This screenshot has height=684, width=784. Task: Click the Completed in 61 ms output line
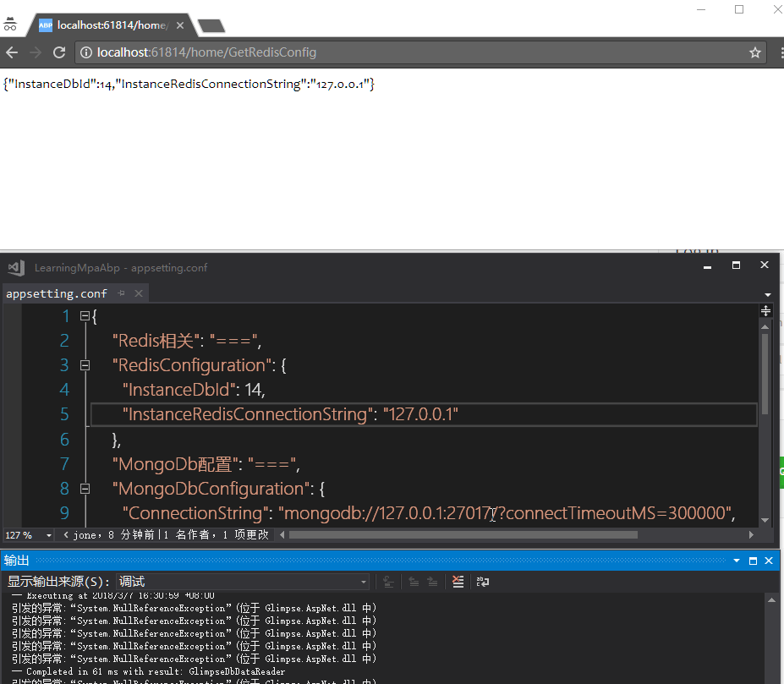[x=148, y=671]
